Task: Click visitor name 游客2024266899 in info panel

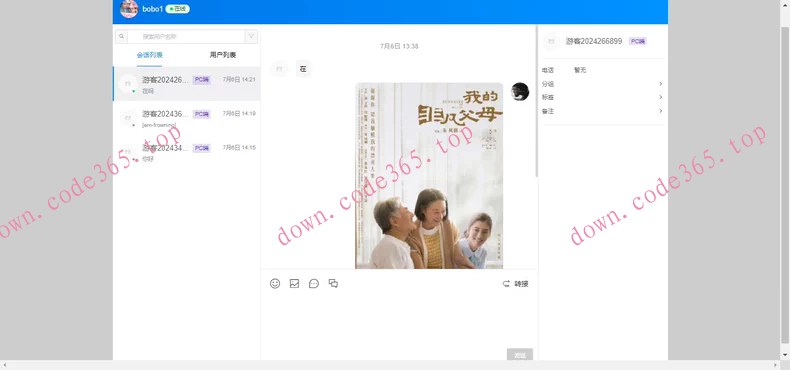Action: [594, 41]
